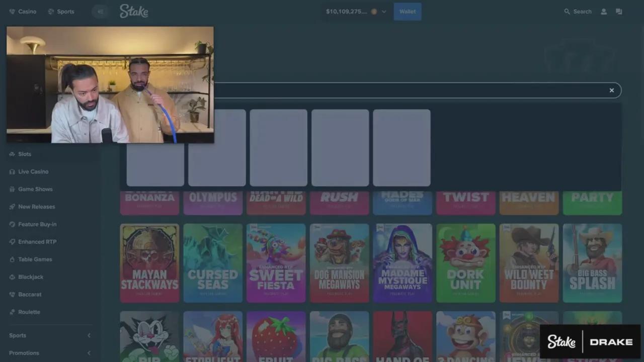
Task: Open the Wallet button
Action: (408, 12)
